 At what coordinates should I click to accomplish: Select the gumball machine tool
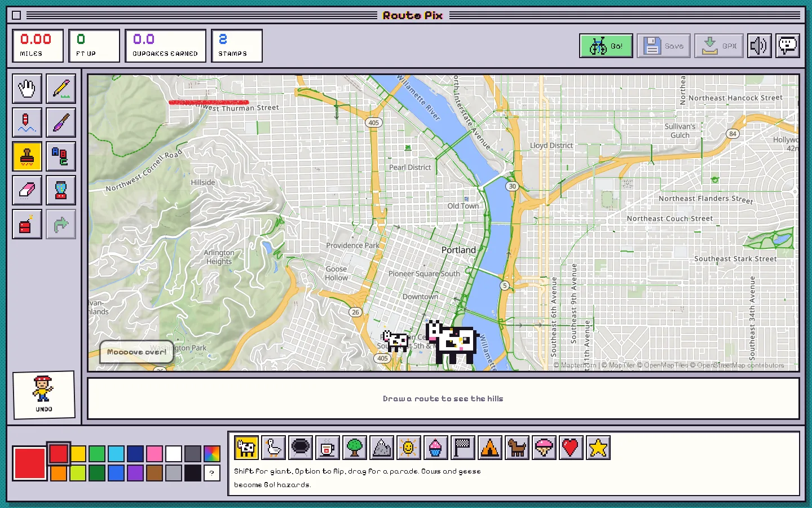click(x=61, y=190)
